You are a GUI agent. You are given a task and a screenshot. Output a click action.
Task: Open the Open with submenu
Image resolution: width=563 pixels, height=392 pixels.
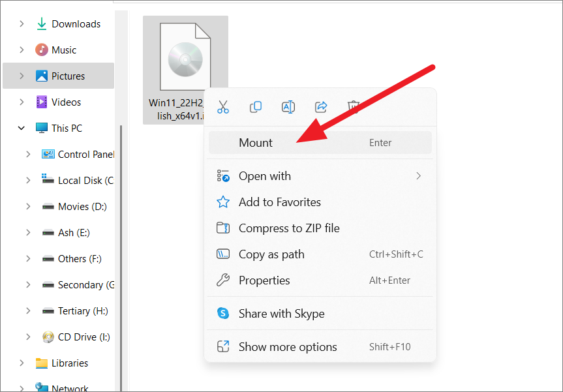pos(320,176)
